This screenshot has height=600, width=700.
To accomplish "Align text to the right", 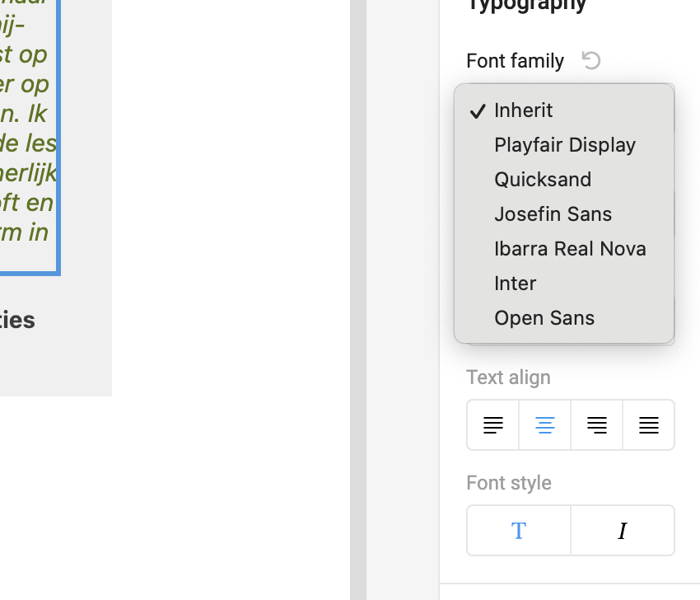I will pos(597,425).
